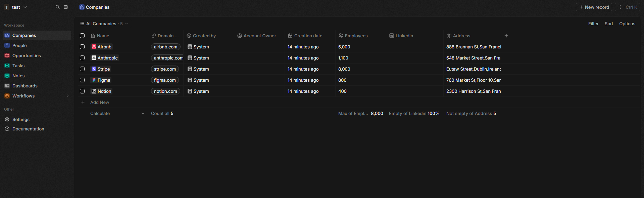Click the Documentation help icon
This screenshot has width=644, height=198.
[7, 129]
